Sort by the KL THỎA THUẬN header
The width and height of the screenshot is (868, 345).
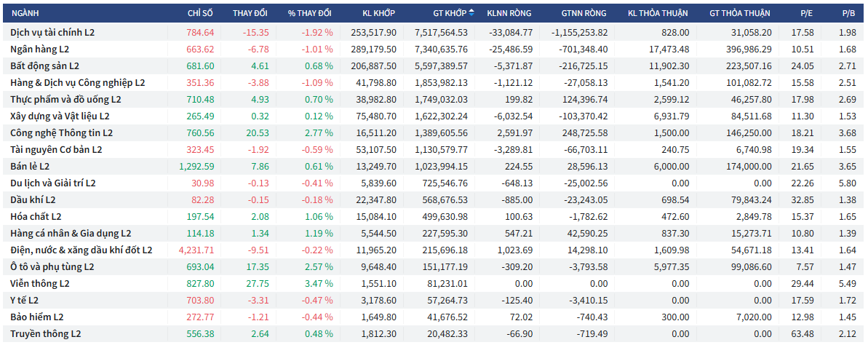coord(658,13)
